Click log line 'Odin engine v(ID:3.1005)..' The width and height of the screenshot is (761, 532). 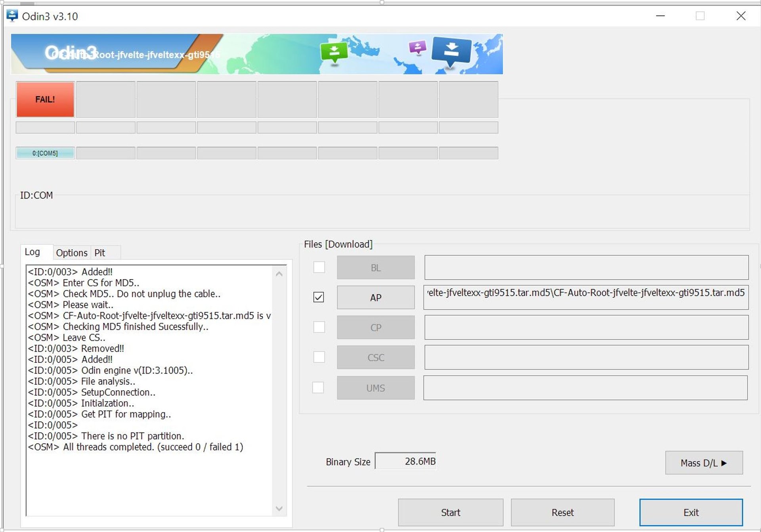tap(111, 370)
